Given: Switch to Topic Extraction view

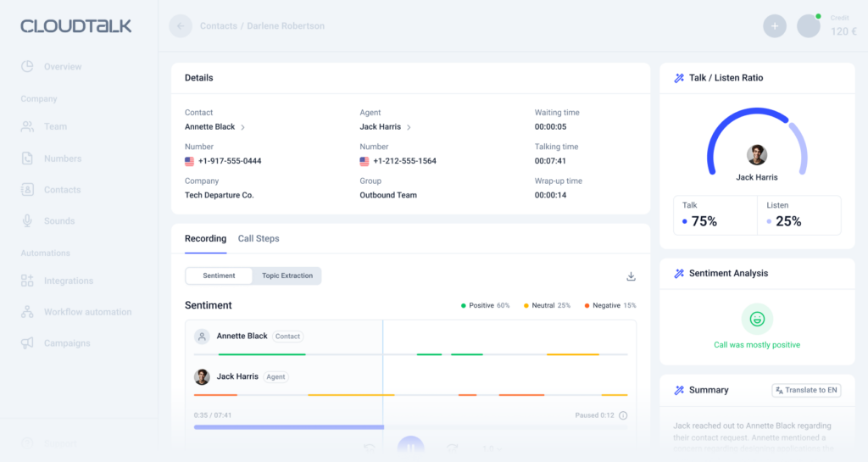Looking at the screenshot, I should pos(287,276).
